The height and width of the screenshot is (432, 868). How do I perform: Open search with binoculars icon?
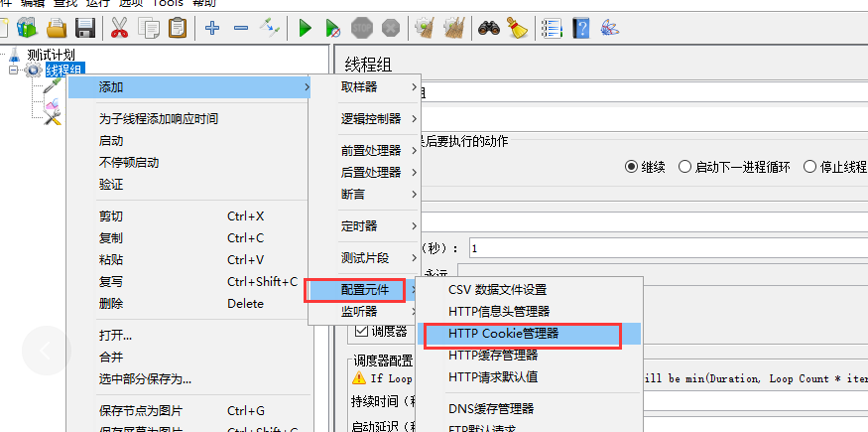point(489,27)
